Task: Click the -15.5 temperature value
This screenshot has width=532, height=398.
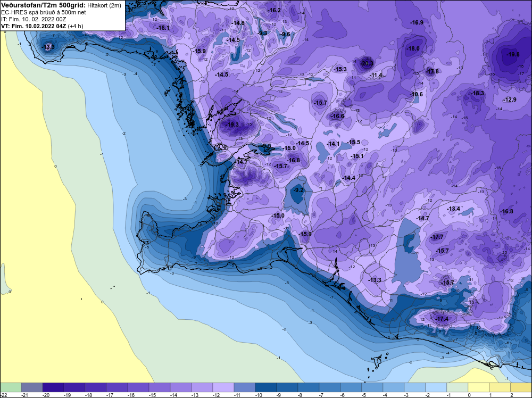Action: point(354,142)
